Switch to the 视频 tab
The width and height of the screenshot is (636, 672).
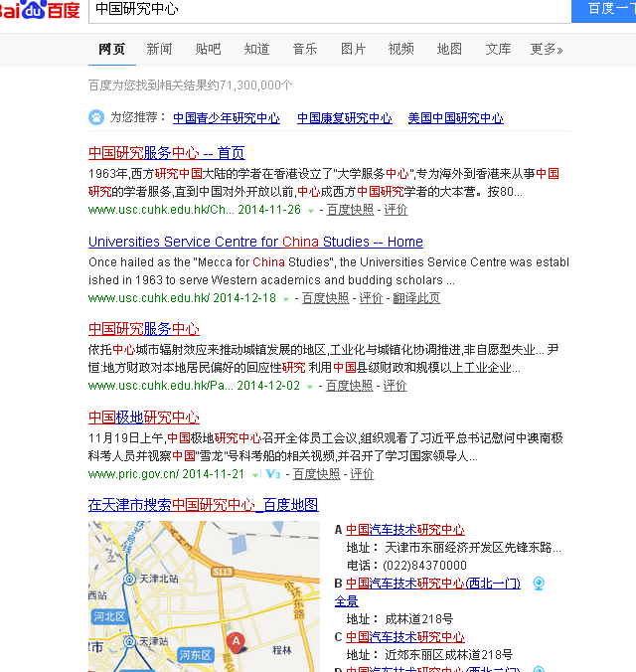[401, 50]
